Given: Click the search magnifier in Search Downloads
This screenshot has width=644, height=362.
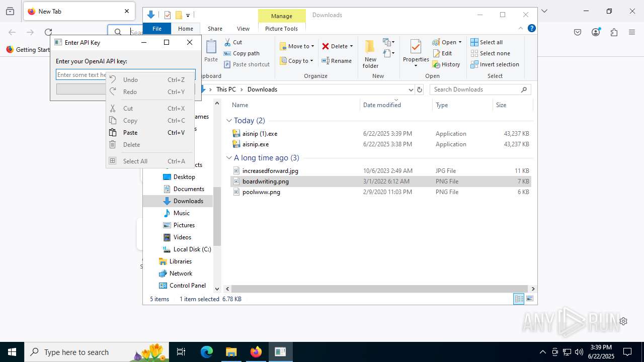Looking at the screenshot, I should coord(524,89).
